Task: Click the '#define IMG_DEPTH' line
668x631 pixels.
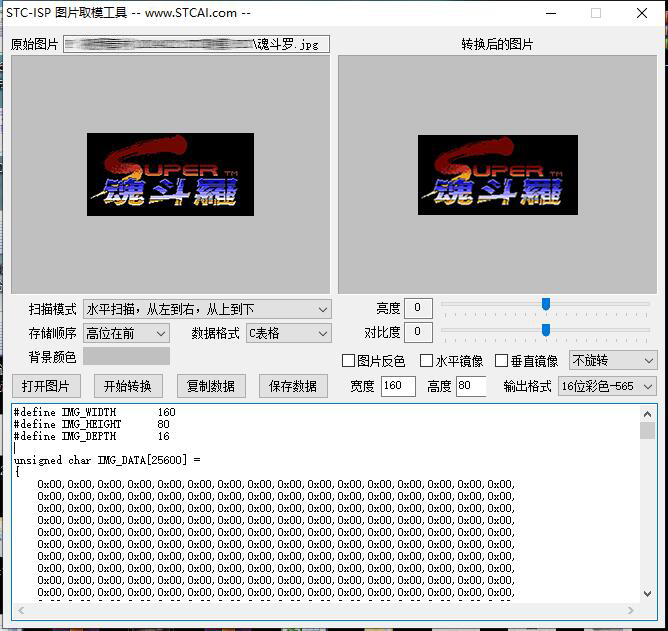Action: click(x=92, y=436)
